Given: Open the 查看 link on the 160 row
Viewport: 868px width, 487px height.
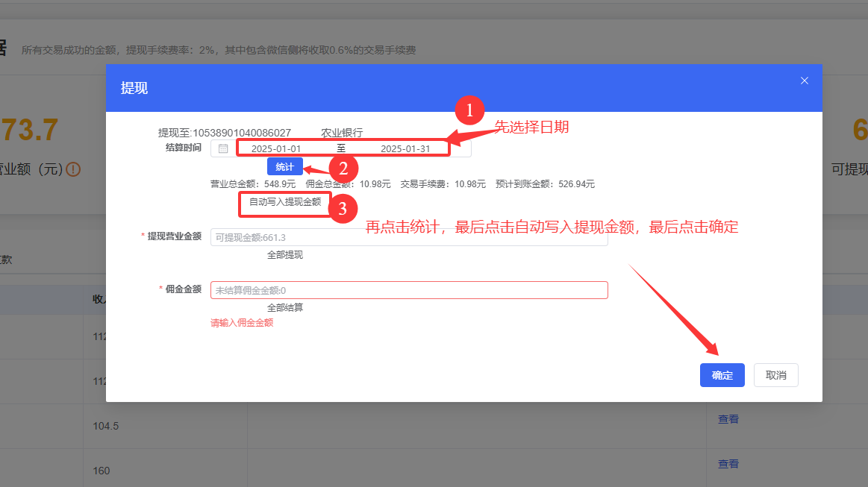Looking at the screenshot, I should [728, 463].
